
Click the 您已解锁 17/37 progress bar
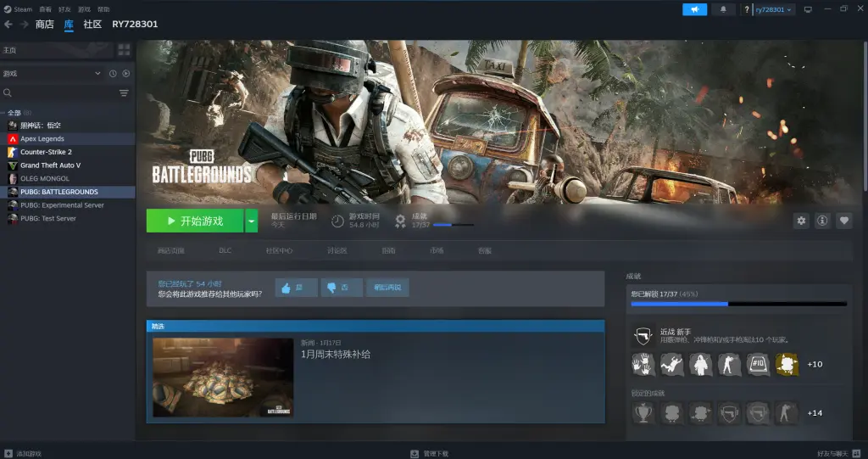(x=739, y=304)
